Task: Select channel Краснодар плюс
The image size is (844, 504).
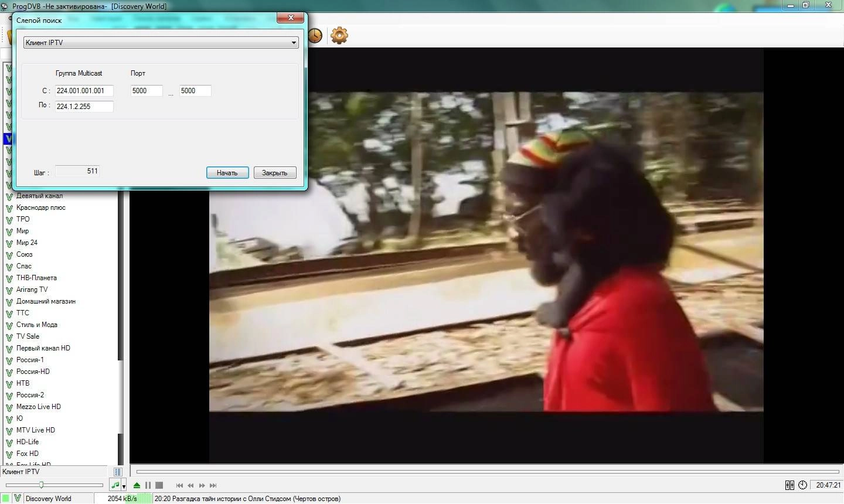Action: [x=41, y=207]
